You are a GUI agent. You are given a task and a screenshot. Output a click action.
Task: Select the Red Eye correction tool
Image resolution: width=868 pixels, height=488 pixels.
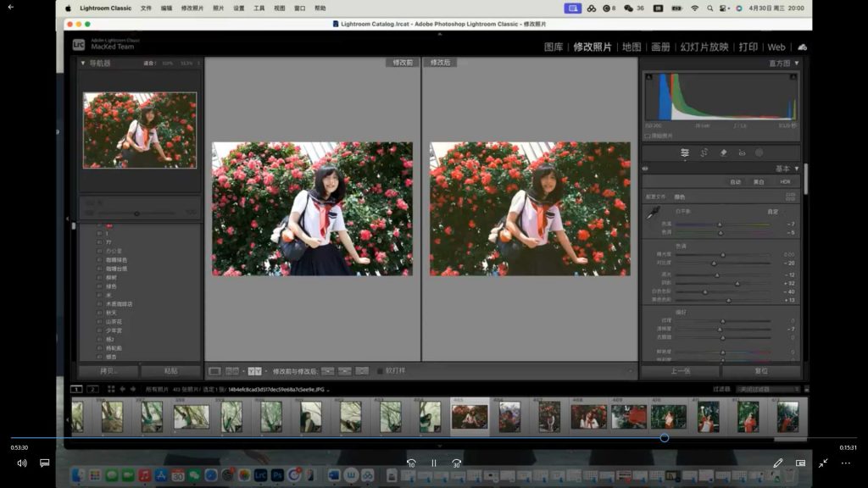pyautogui.click(x=742, y=152)
